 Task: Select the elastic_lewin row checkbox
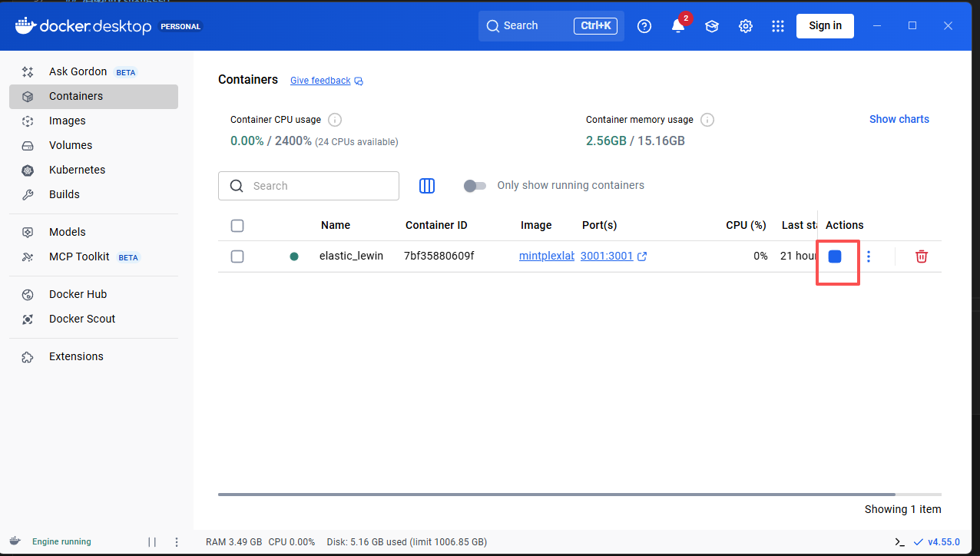pyautogui.click(x=237, y=256)
